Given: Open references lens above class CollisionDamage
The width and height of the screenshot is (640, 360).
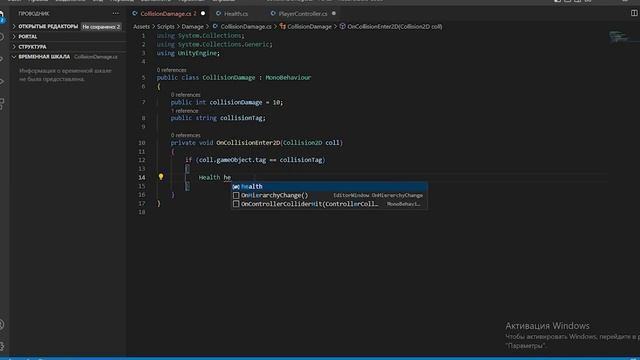Looking at the screenshot, I should pos(171,70).
